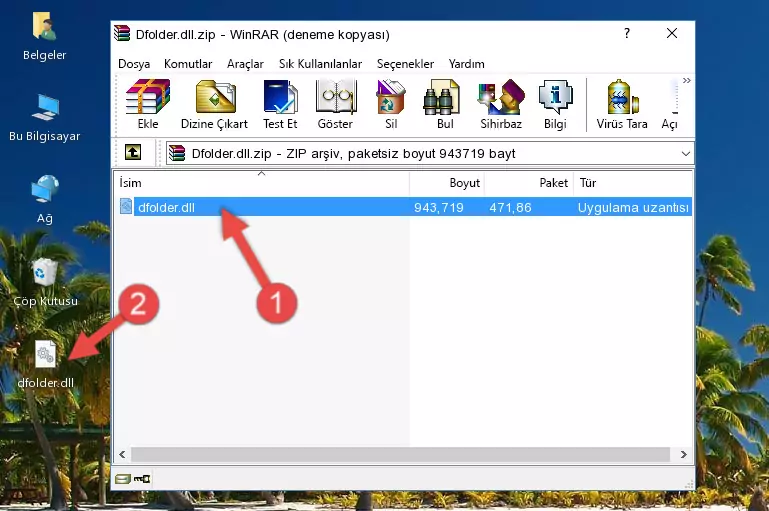Open the Komutlar menu
Screen dimensions: 769x511
pyautogui.click(x=188, y=64)
